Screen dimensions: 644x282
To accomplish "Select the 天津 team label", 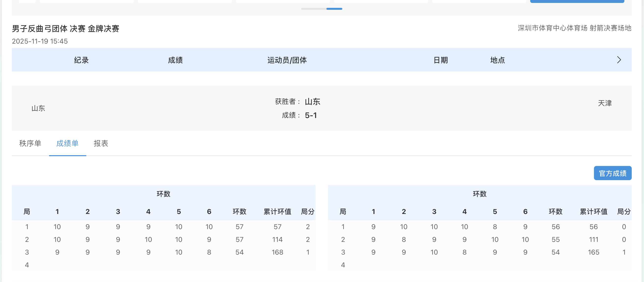I will 605,103.
